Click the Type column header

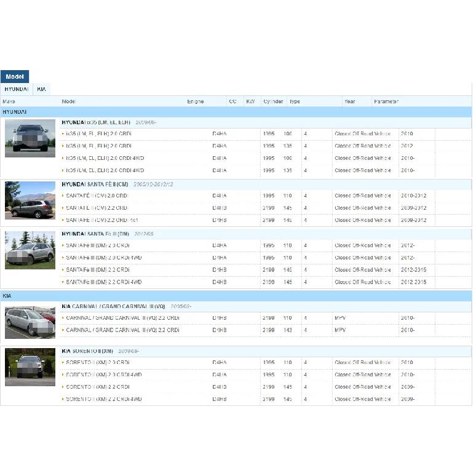pos(295,101)
